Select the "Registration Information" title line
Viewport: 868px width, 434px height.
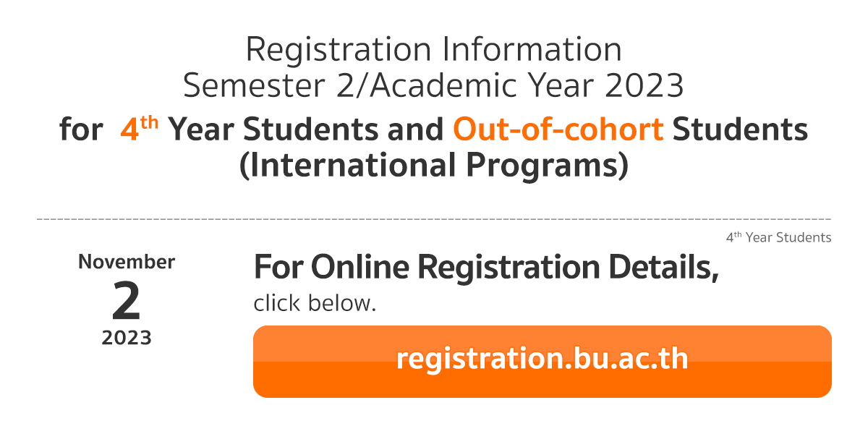tap(433, 51)
